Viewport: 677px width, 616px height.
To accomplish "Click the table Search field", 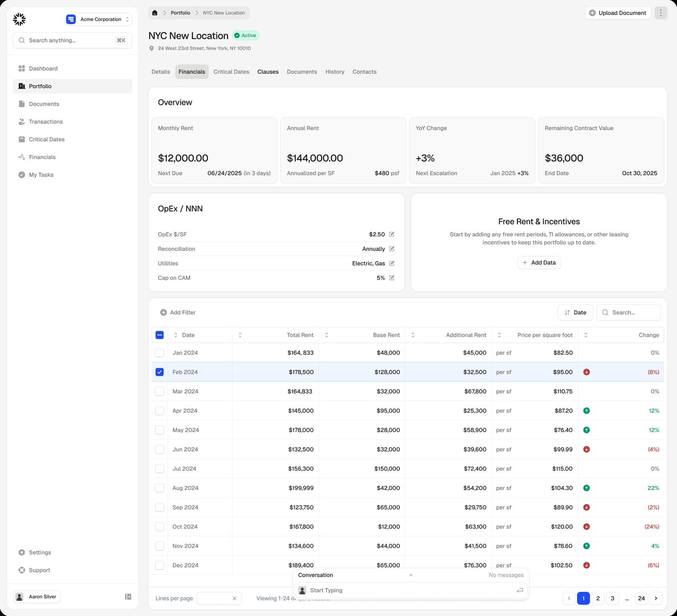I will (628, 312).
